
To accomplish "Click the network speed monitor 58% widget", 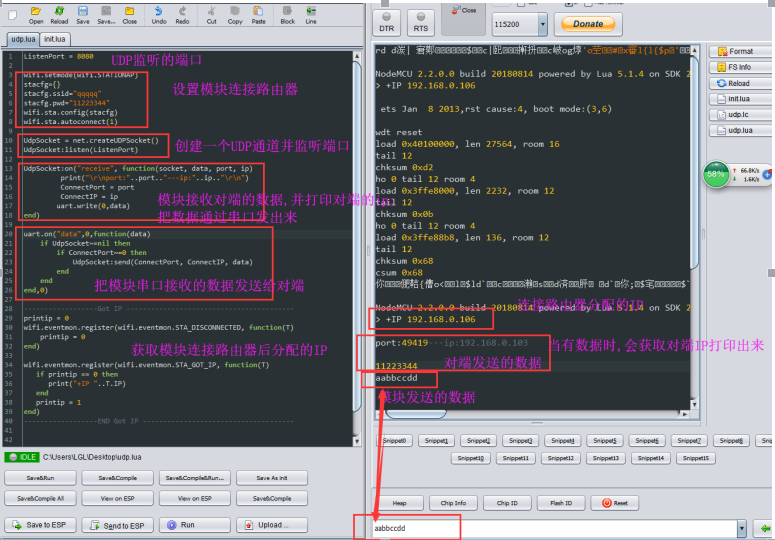I will point(737,174).
